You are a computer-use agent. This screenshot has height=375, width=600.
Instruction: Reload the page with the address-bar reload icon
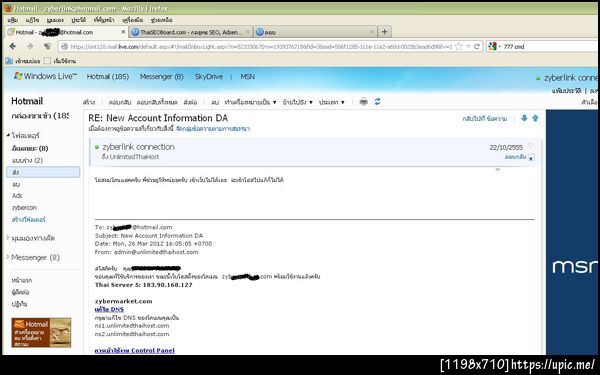point(477,47)
